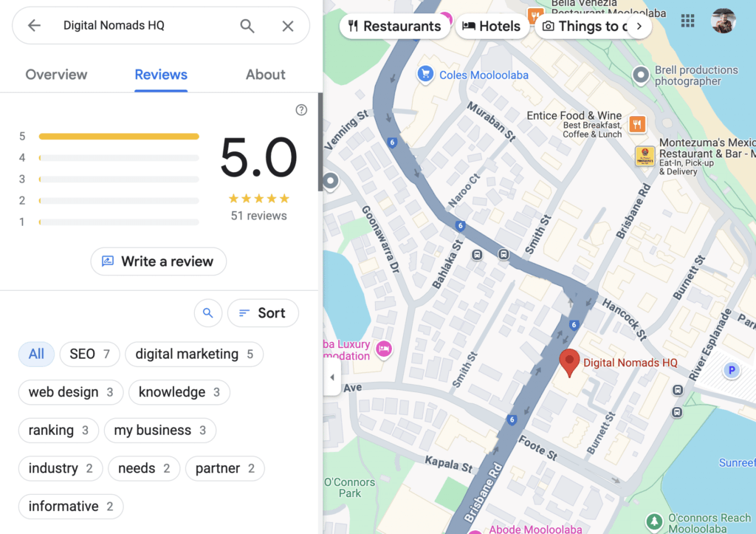
Task: Click the 4-star rating bar
Action: [x=119, y=158]
